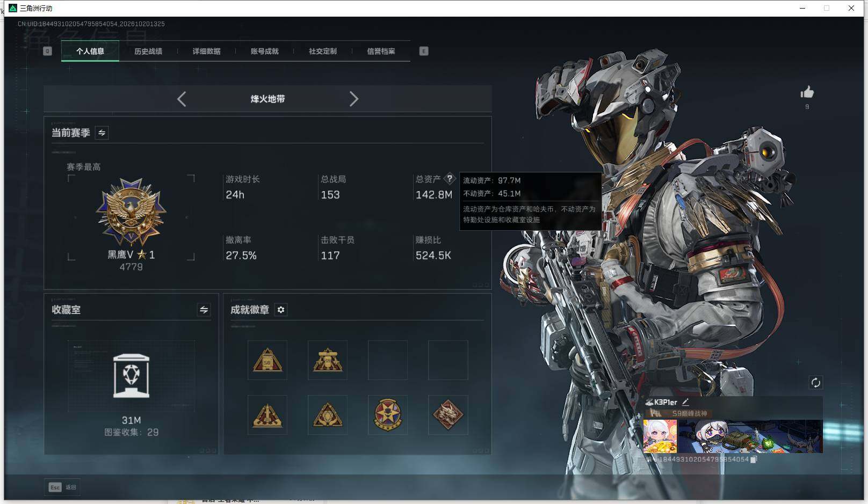Click the third empty badge slot

click(388, 360)
